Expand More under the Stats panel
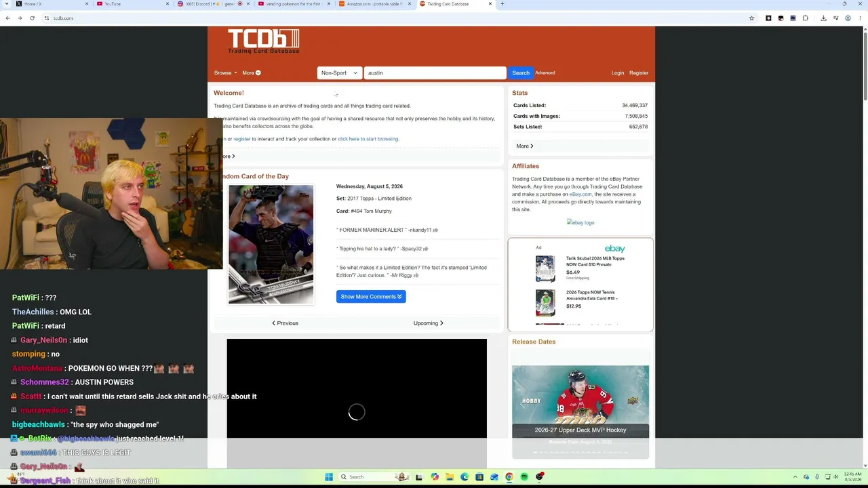 click(x=525, y=146)
